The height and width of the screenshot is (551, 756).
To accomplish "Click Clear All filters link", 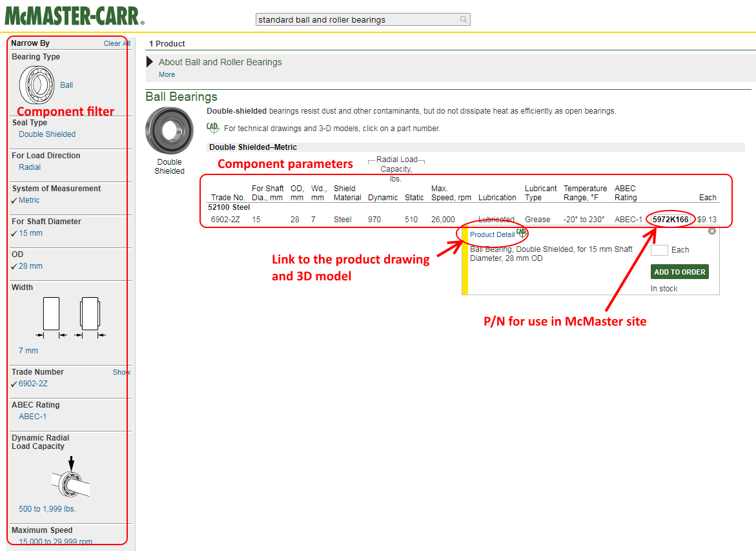I will [117, 43].
